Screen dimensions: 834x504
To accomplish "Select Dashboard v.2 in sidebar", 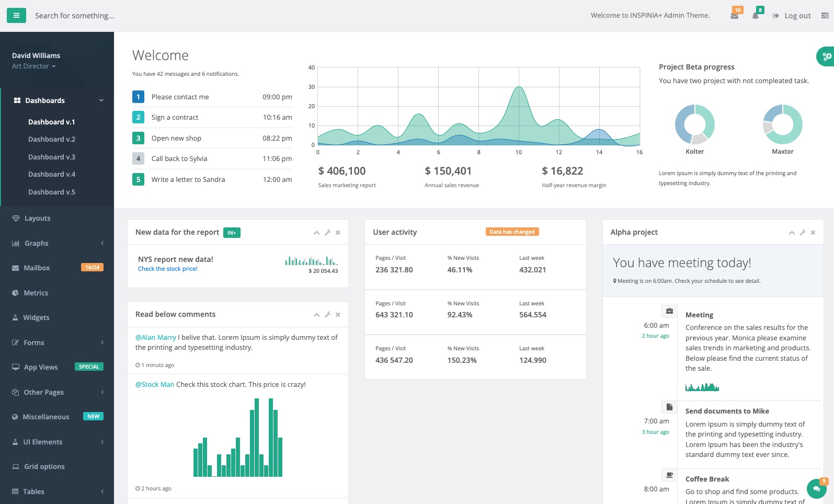I will [x=52, y=139].
